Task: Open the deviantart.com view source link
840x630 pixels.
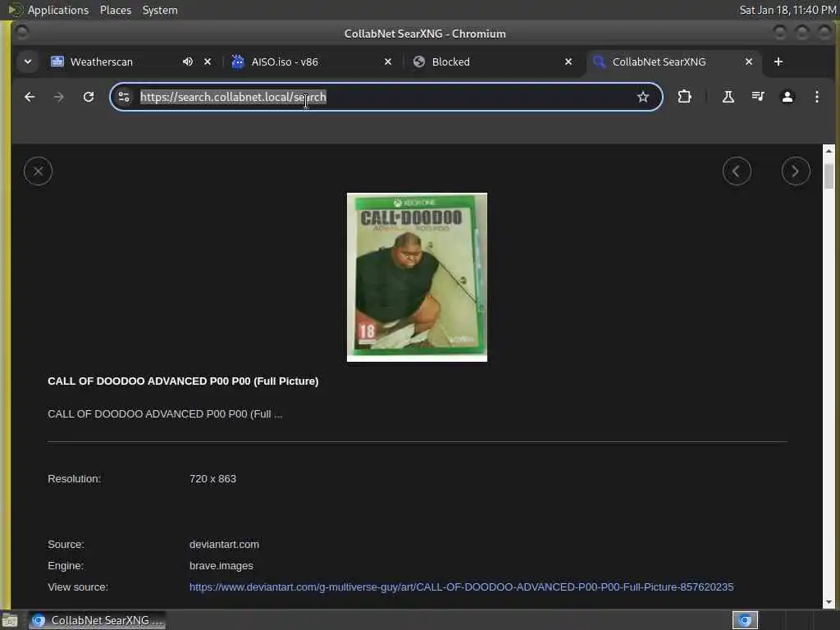Action: click(x=461, y=587)
